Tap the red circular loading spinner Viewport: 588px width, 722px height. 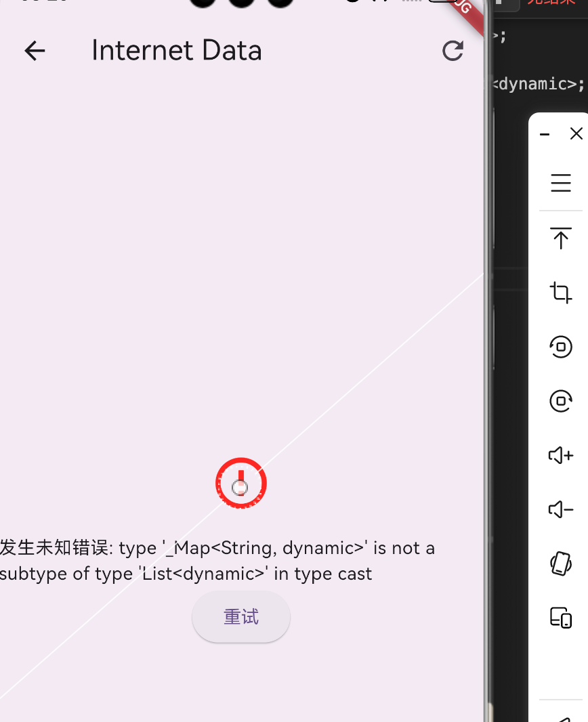pos(241,483)
